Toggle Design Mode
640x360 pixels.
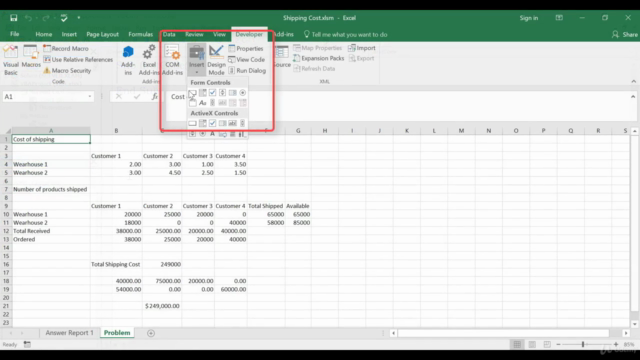[x=216, y=60]
